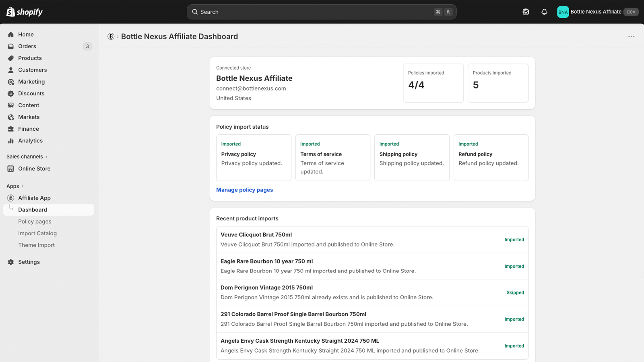Click the Products imported 5 card
The height and width of the screenshot is (362, 644).
(498, 83)
